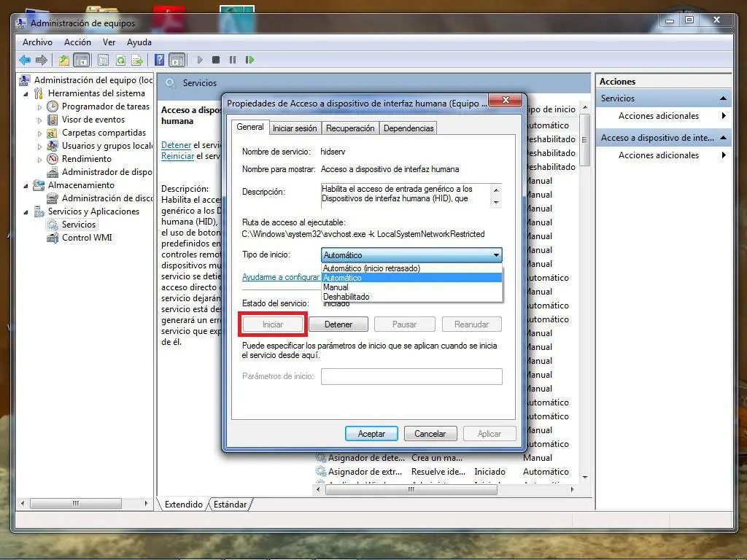Viewport: 747px width, 560px height.
Task: Switch to the Iniciar sesión tab
Action: coord(295,128)
